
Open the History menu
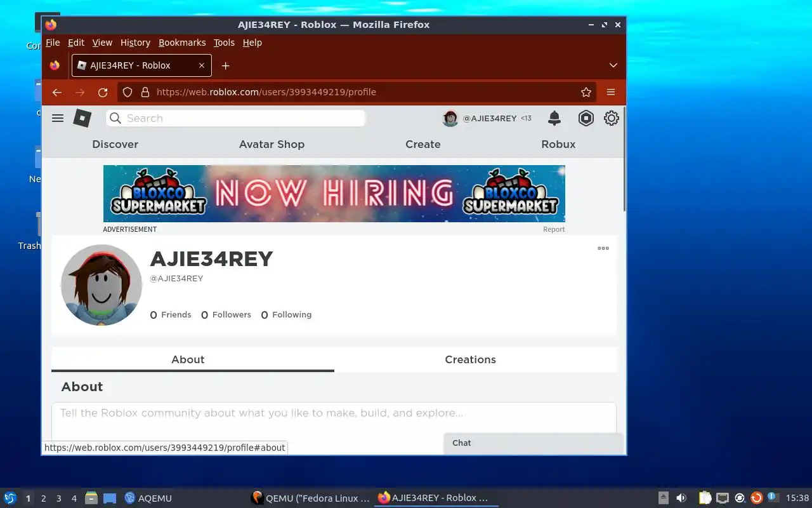click(135, 43)
